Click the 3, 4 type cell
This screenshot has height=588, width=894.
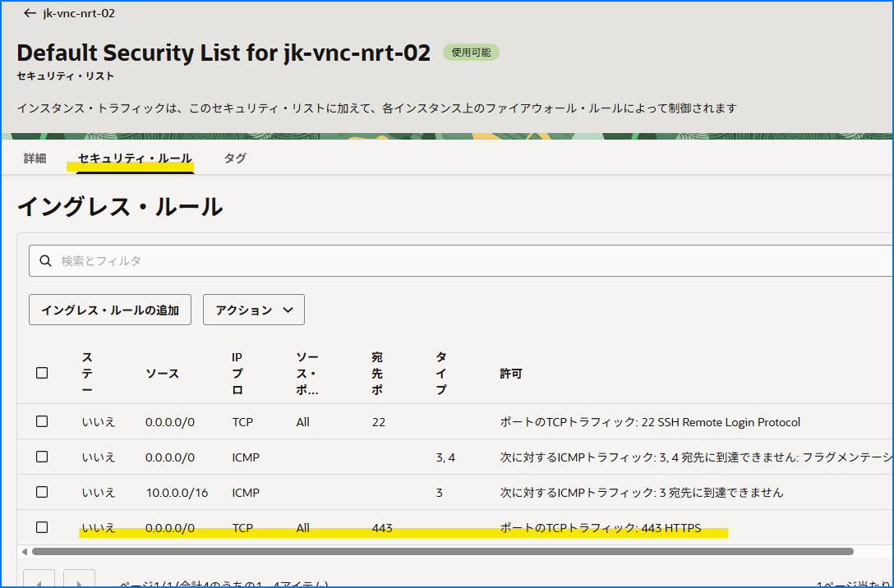pyautogui.click(x=445, y=457)
